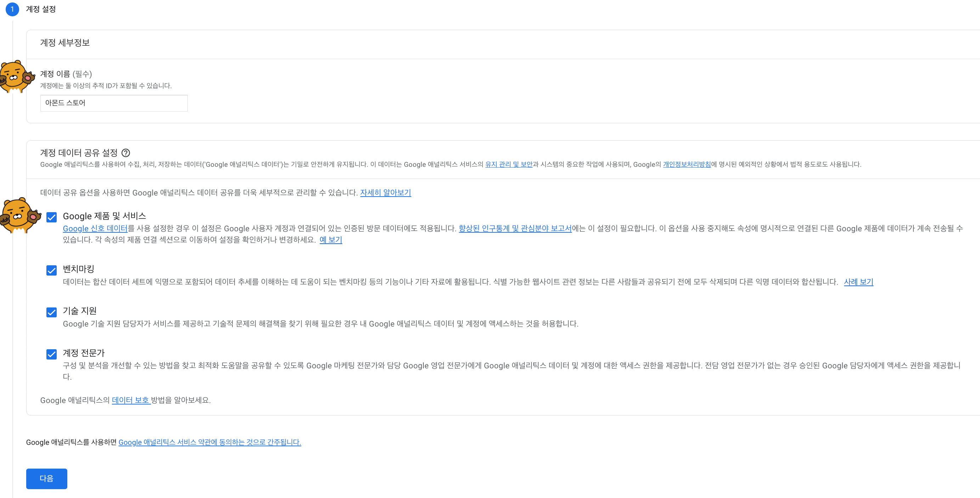
Task: Click the help icon beside 계정 데이터 공유 설정
Action: 125,153
